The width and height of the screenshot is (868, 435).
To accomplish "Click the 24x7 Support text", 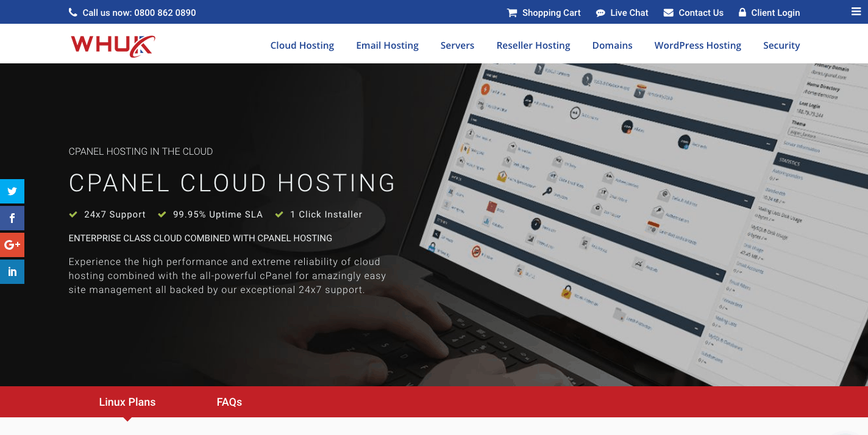I will click(x=115, y=214).
